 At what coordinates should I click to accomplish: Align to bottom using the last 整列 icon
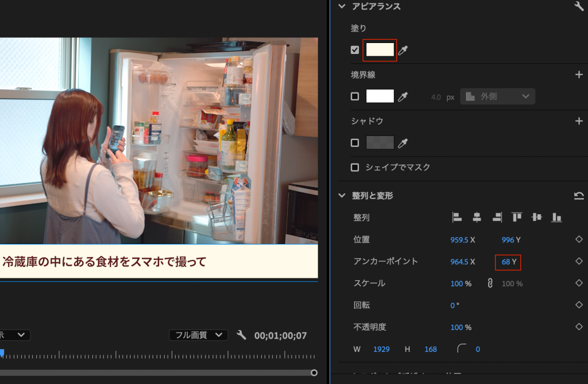coord(556,217)
